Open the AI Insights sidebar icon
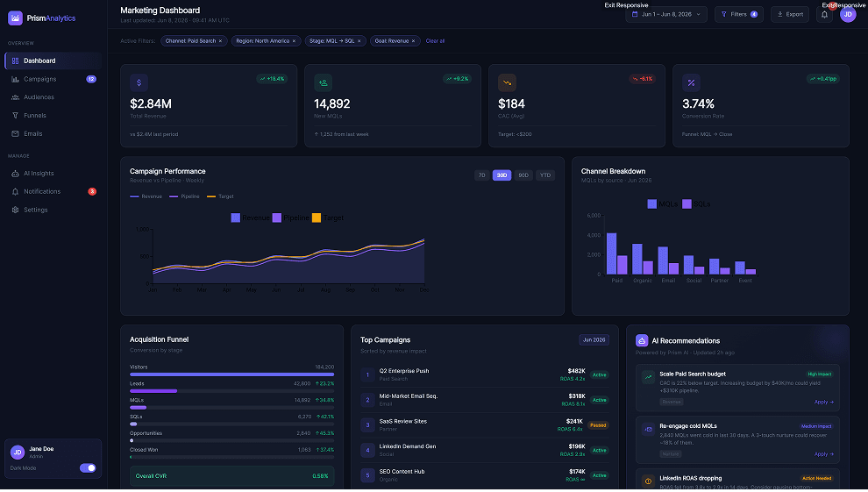Screen dimensions: 868x492 click(x=16, y=174)
